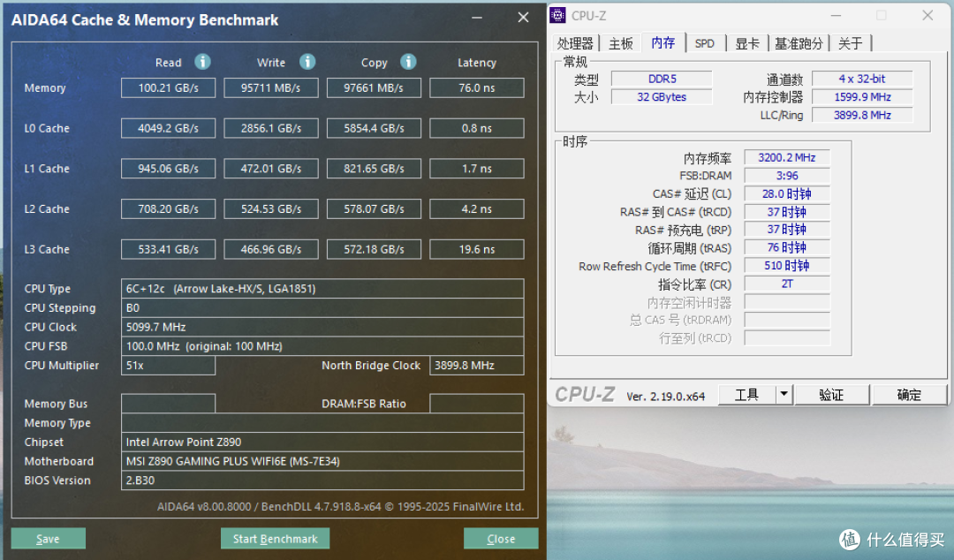954x560 pixels.
Task: Click the Memory Write value 95711 MB/s
Action: 271,87
